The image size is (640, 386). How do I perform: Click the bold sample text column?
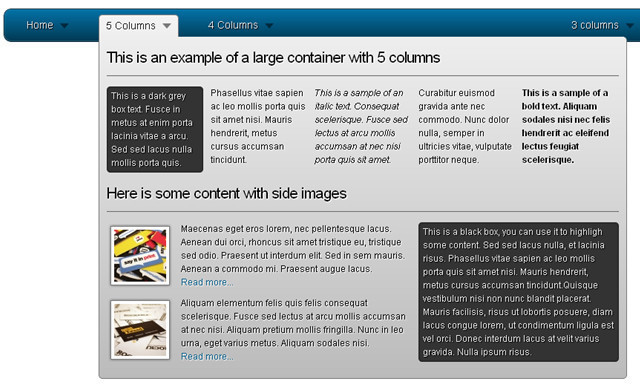pos(566,126)
